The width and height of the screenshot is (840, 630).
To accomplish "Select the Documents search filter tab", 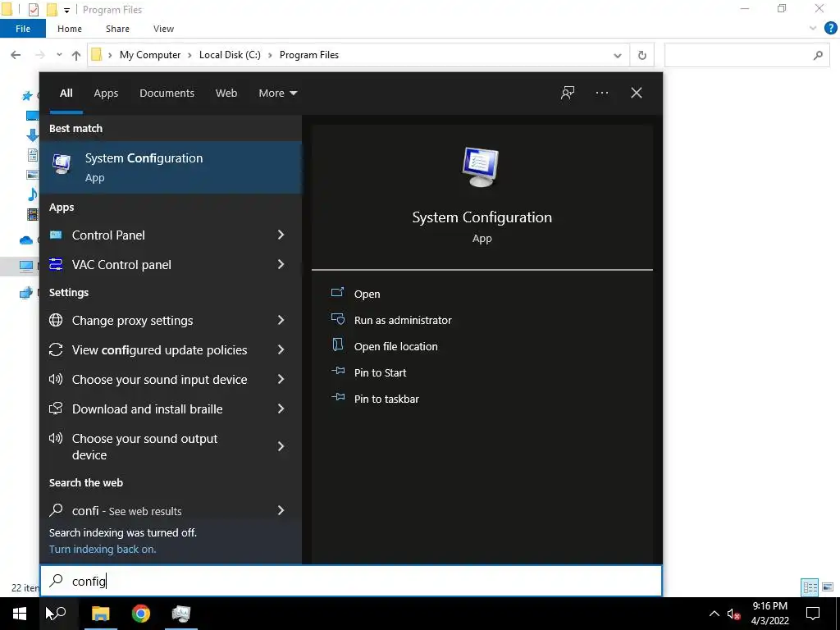I will coord(167,93).
